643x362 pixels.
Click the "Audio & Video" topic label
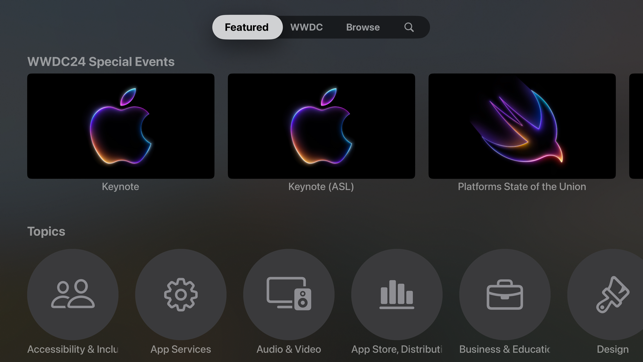pos(289,349)
